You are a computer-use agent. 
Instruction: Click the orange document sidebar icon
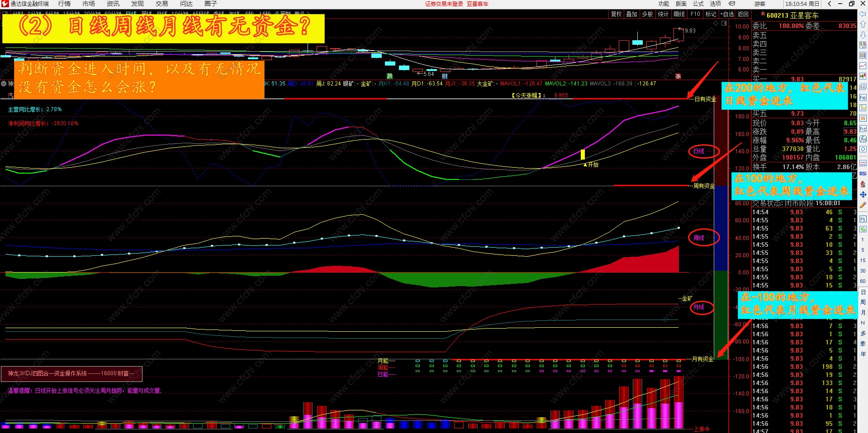click(863, 118)
